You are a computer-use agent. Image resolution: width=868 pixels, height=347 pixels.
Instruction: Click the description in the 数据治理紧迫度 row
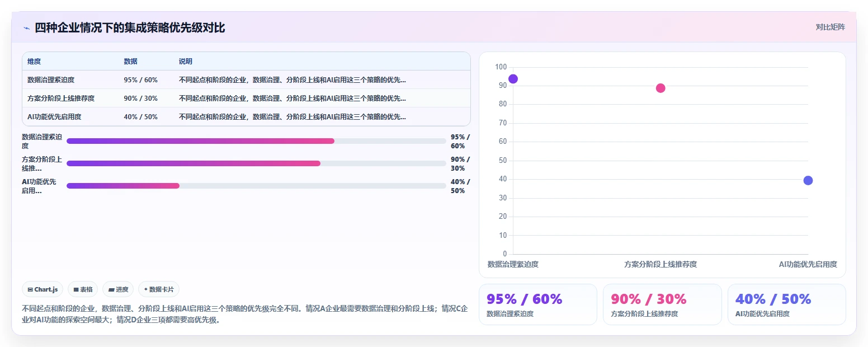click(293, 80)
